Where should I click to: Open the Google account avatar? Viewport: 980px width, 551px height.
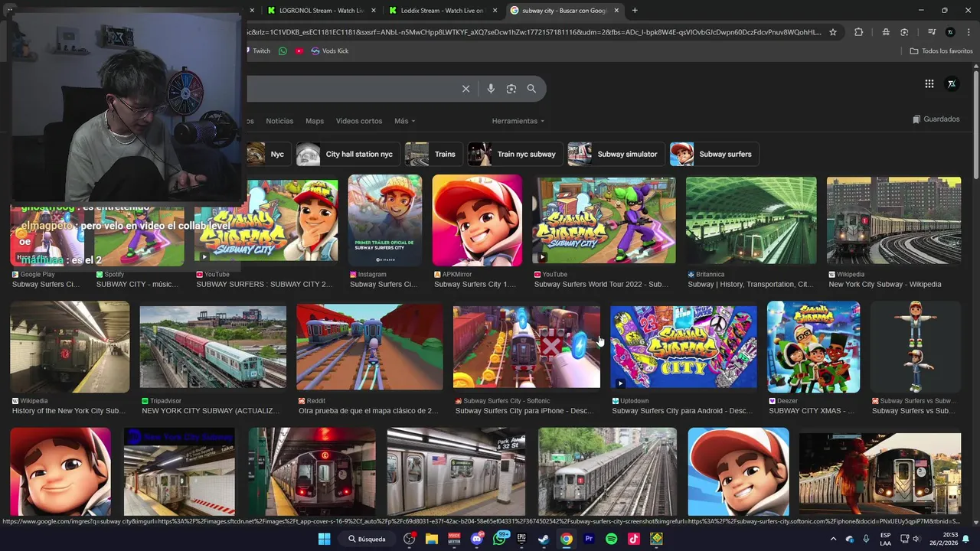952,84
